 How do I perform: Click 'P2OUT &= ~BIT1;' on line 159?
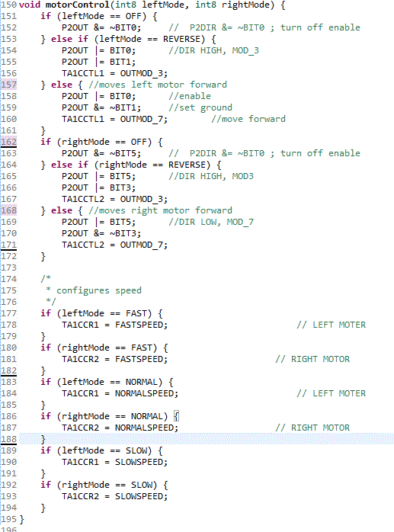click(x=101, y=108)
